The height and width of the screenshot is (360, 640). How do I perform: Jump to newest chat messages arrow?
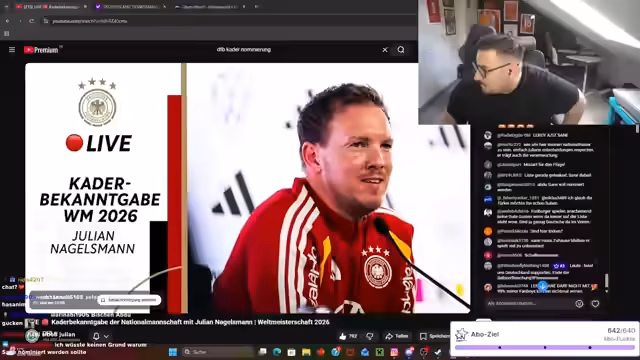542,286
